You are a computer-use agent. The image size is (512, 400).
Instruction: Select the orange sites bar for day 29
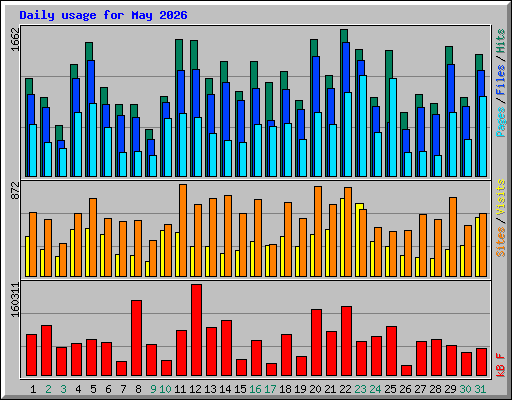point(453,237)
